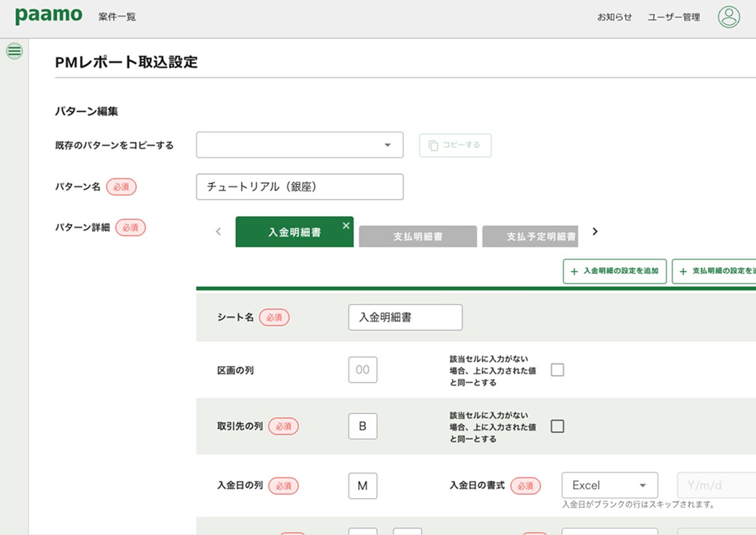The image size is (756, 535).
Task: Open 案件一覧 in the top navigation
Action: (x=117, y=17)
